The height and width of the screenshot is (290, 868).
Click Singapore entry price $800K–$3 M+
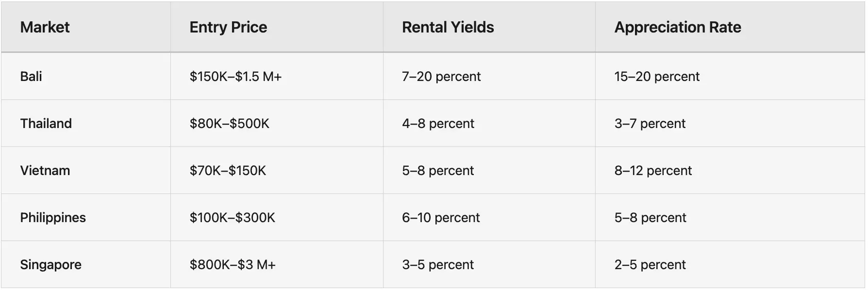point(233,264)
